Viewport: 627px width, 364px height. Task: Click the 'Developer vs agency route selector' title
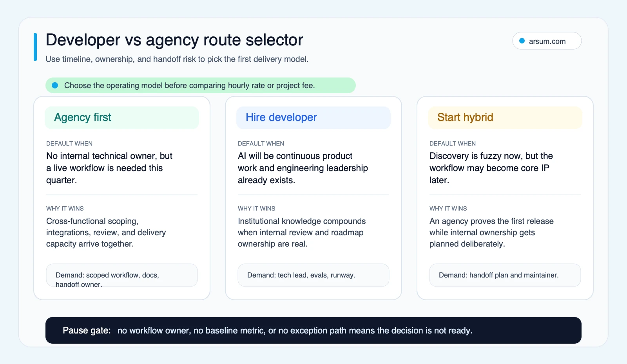pyautogui.click(x=174, y=40)
